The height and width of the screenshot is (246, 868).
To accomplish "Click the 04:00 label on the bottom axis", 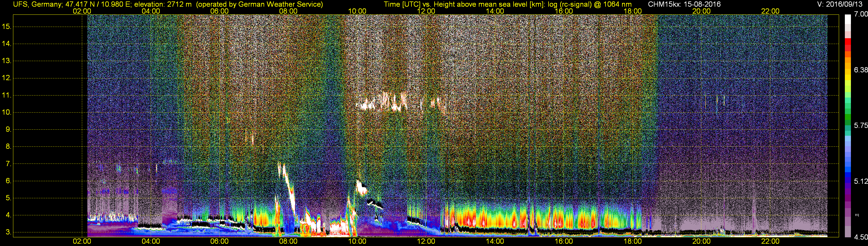I will [151, 241].
